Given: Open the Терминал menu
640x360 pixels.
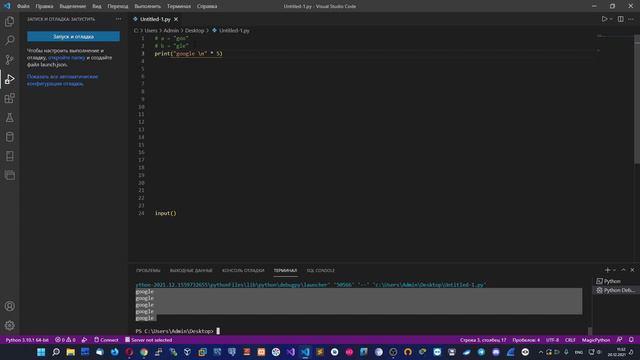Looking at the screenshot, I should (179, 6).
